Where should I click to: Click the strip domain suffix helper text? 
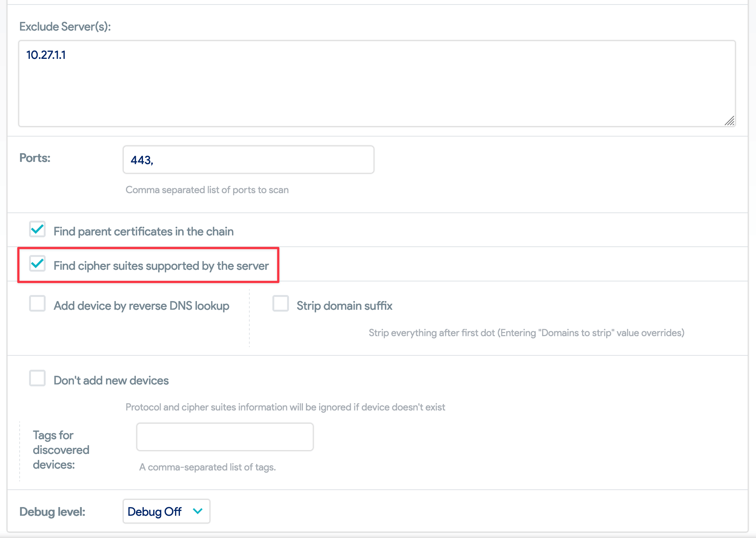(526, 333)
